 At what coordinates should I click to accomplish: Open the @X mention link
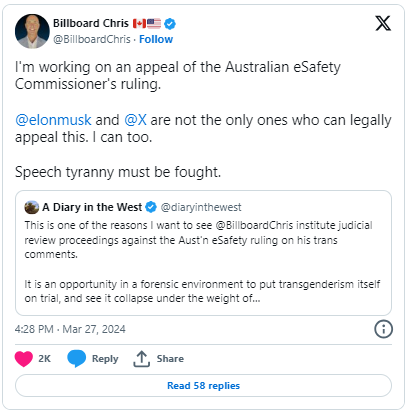135,120
